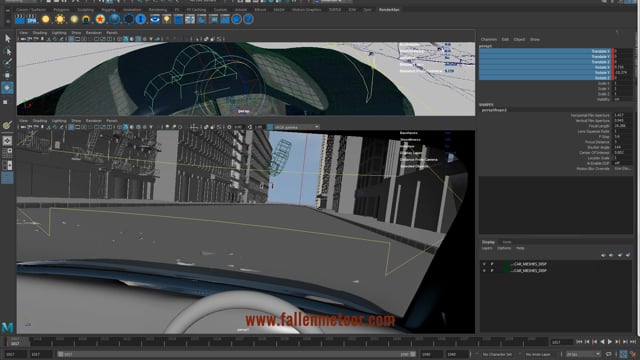Choose the Paint Selection tool
This screenshot has height=360, width=640.
(7, 62)
